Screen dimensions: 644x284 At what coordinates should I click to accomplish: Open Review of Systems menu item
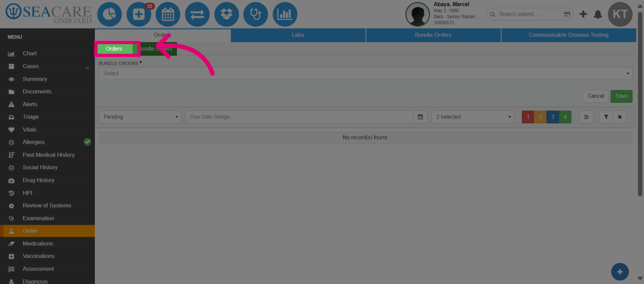click(x=47, y=206)
